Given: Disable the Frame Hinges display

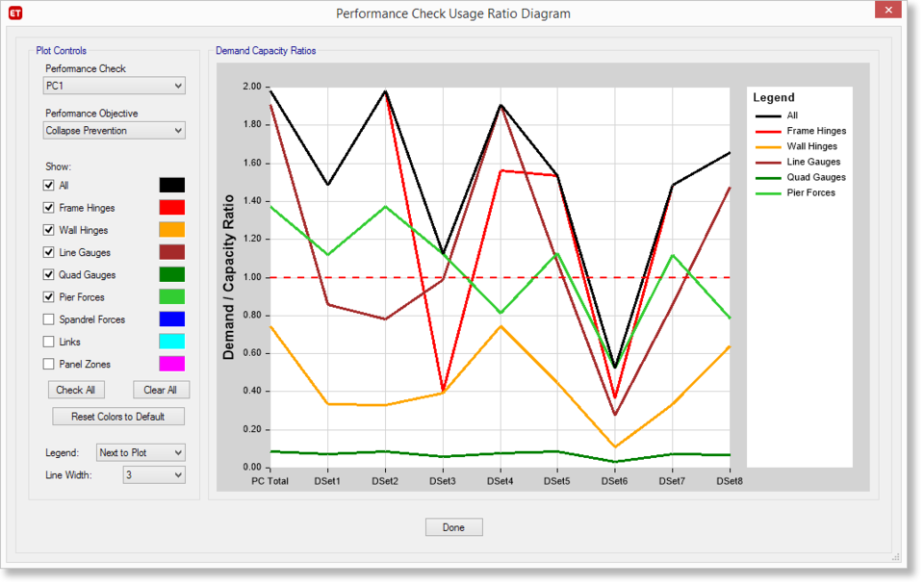Looking at the screenshot, I should point(48,207).
